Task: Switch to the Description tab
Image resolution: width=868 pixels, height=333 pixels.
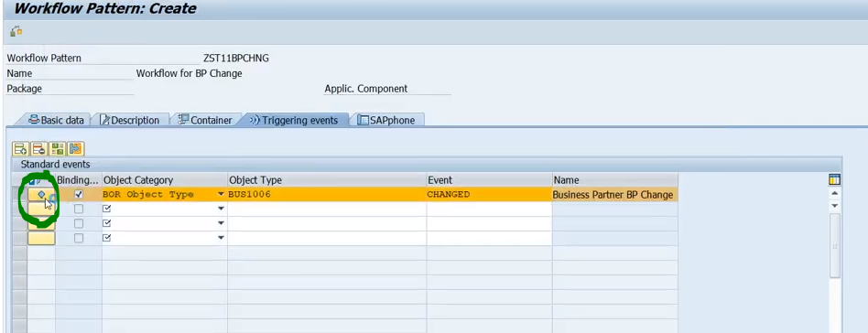Action: [129, 120]
